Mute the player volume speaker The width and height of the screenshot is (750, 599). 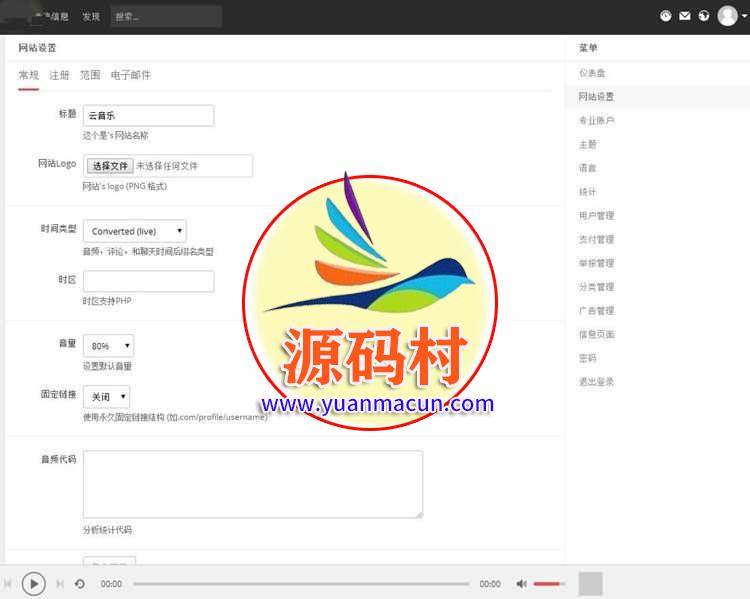coord(521,584)
